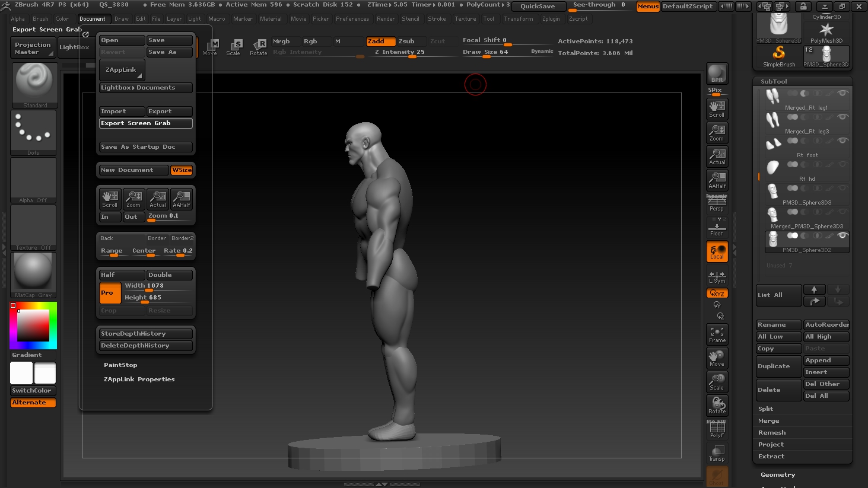
Task: Click the curved arrow move-to-top subtool icon
Action: click(814, 301)
